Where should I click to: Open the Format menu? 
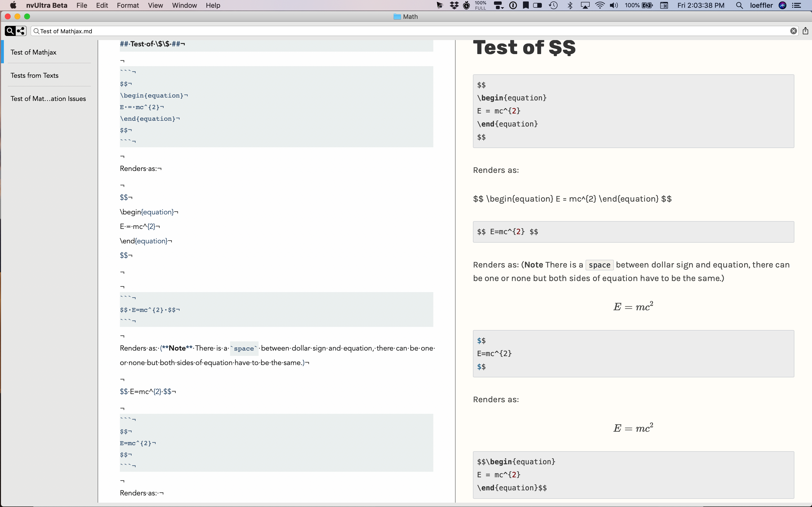click(x=128, y=5)
